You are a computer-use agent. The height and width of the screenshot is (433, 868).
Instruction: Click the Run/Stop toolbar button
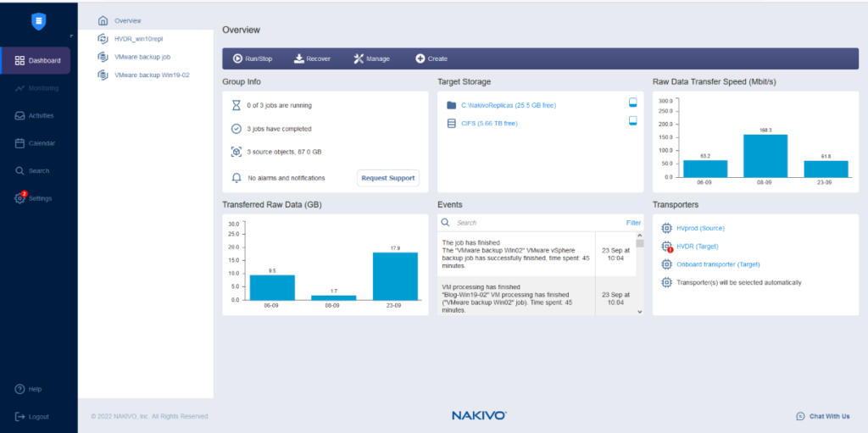[x=253, y=58]
